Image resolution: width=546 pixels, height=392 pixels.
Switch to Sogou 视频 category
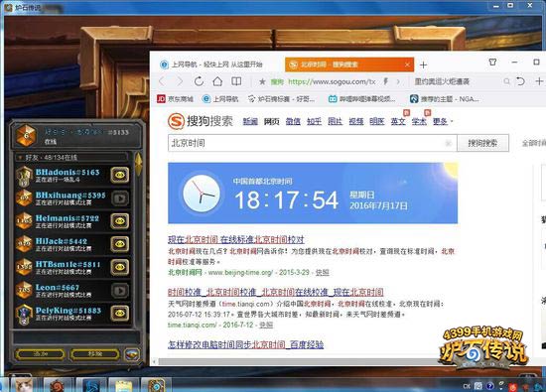(355, 121)
